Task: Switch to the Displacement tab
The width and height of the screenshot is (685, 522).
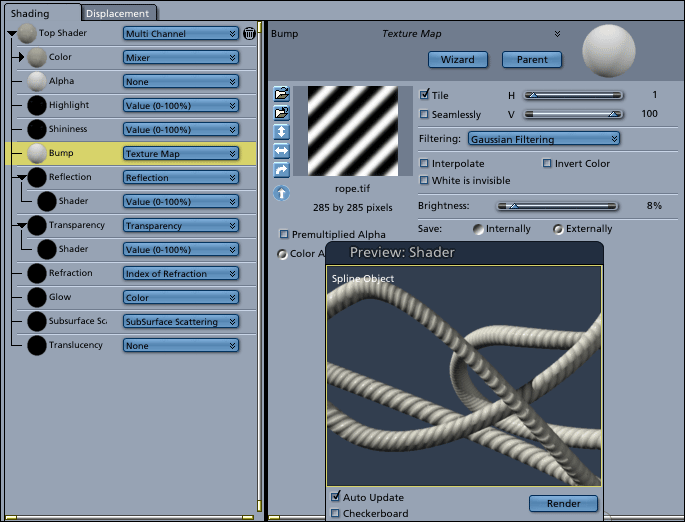Action: [118, 13]
